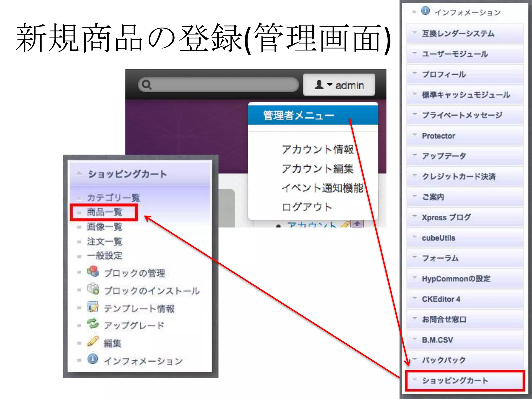Click the ブロックの管理 blocks icon
The image size is (532, 399).
[93, 271]
